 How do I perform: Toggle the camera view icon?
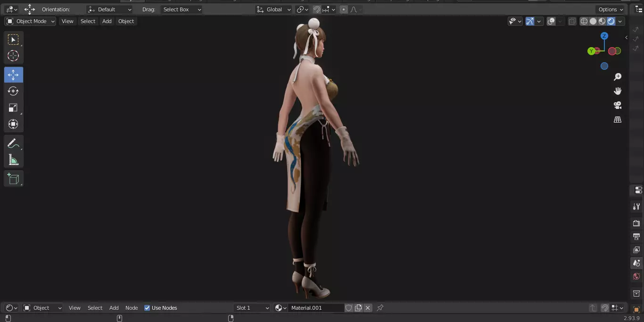(x=618, y=105)
